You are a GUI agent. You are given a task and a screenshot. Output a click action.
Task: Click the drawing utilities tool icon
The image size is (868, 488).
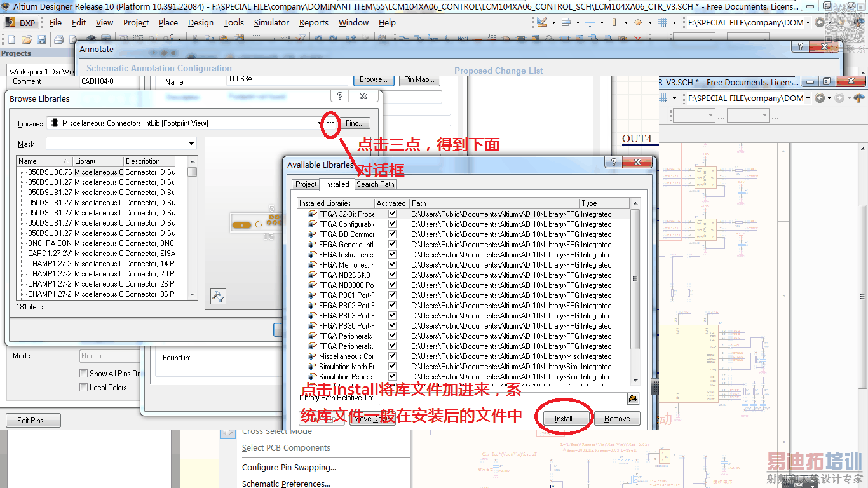click(542, 22)
